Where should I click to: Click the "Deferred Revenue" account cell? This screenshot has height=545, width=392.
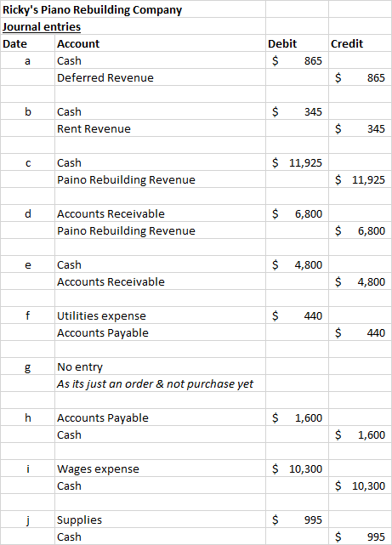(x=160, y=77)
